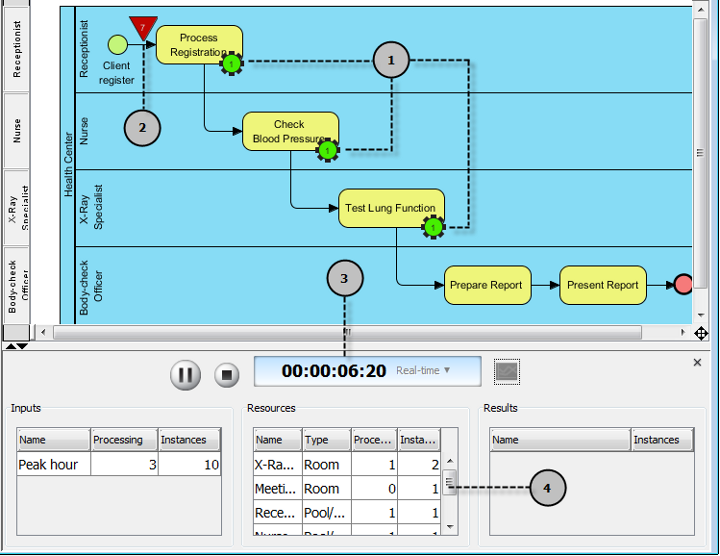The height and width of the screenshot is (556, 720).
Task: Click the gear badge on Check Blood Pressure
Action: click(327, 150)
